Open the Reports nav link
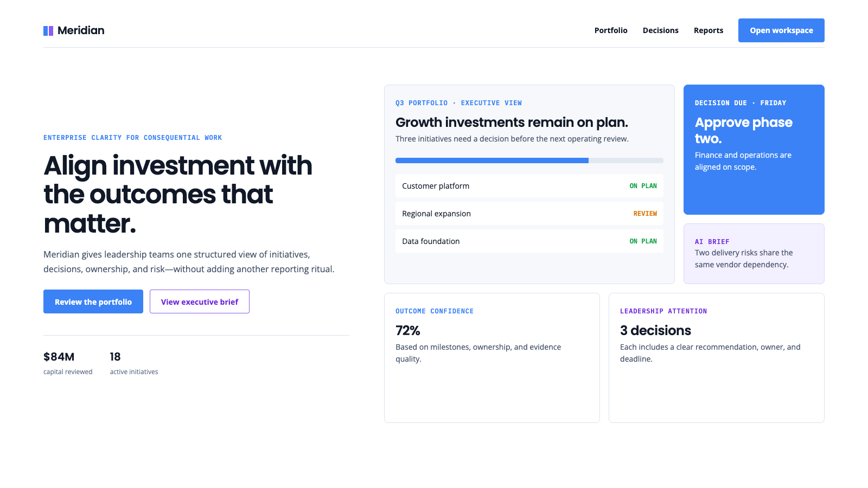 [x=709, y=30]
